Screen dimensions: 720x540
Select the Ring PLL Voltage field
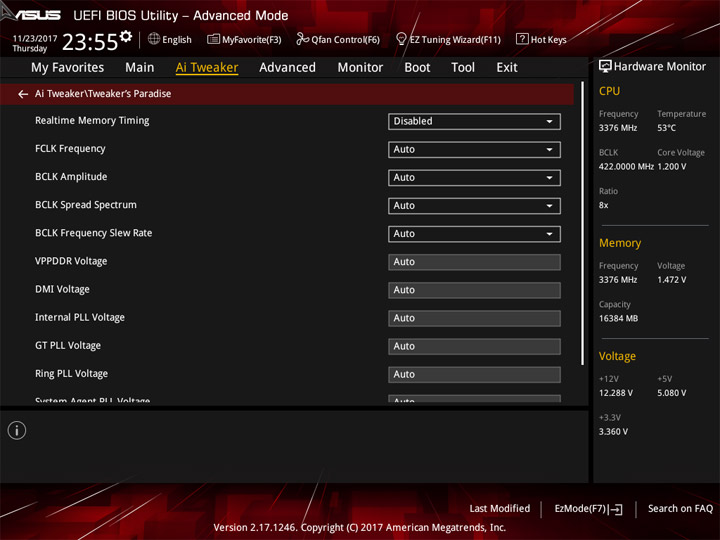474,374
